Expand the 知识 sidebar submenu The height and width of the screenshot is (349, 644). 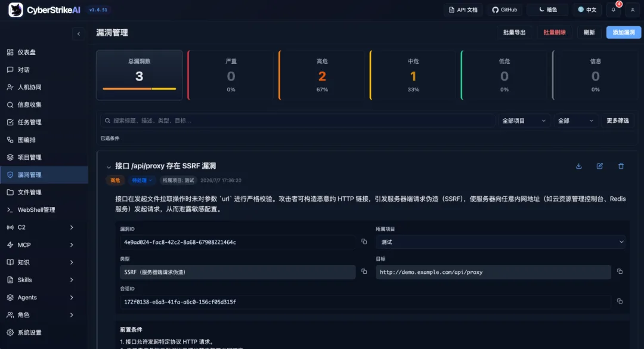72,262
